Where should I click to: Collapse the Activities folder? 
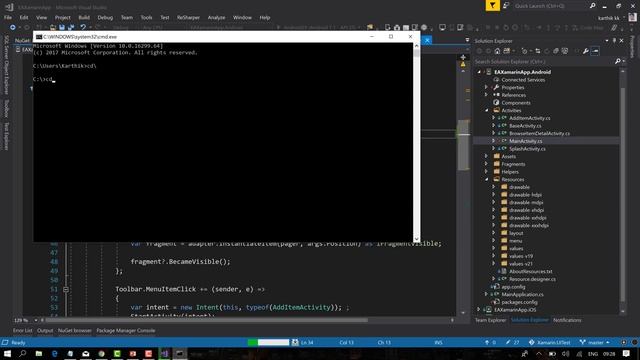(x=486, y=111)
